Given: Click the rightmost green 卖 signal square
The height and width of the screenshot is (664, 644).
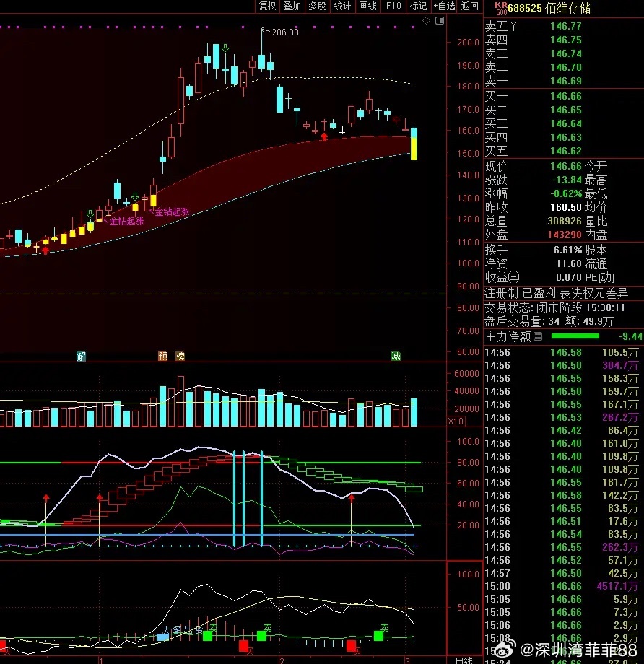Looking at the screenshot, I should coord(379,636).
